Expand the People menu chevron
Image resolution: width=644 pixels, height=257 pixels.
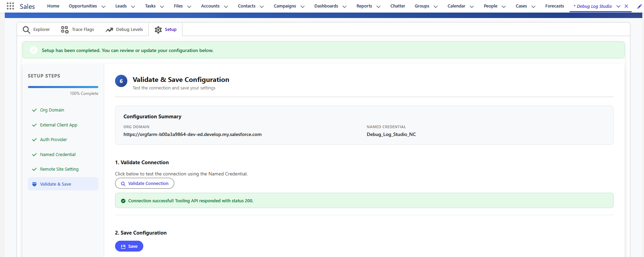click(504, 6)
